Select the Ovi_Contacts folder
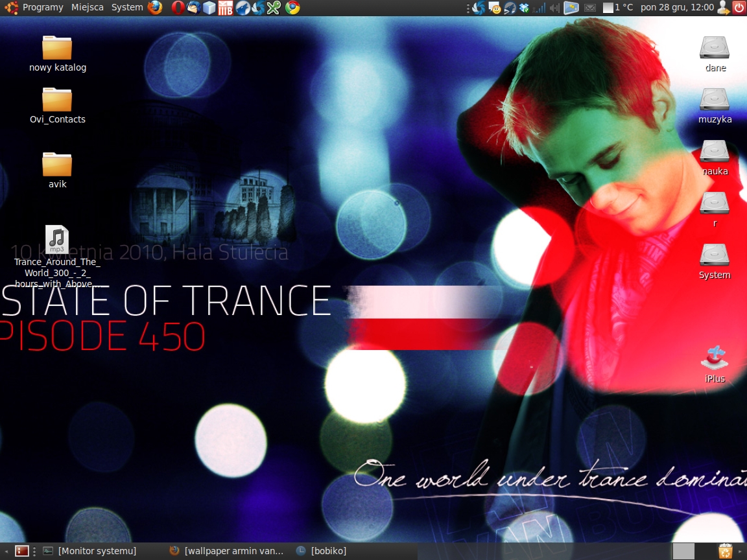 (x=57, y=106)
